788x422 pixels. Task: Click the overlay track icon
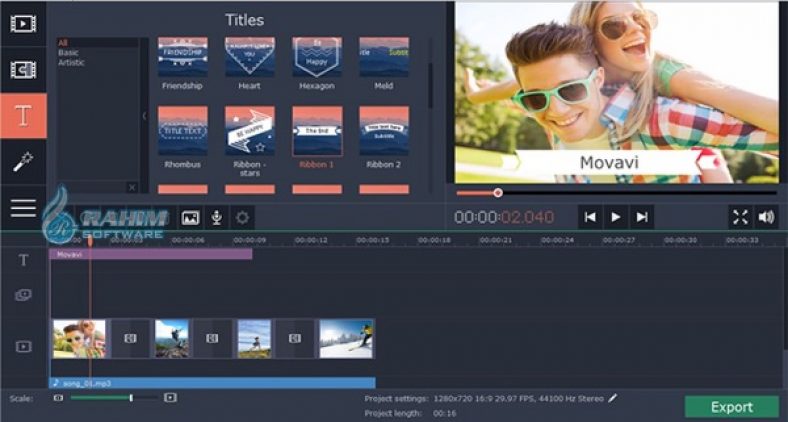pos(23,295)
